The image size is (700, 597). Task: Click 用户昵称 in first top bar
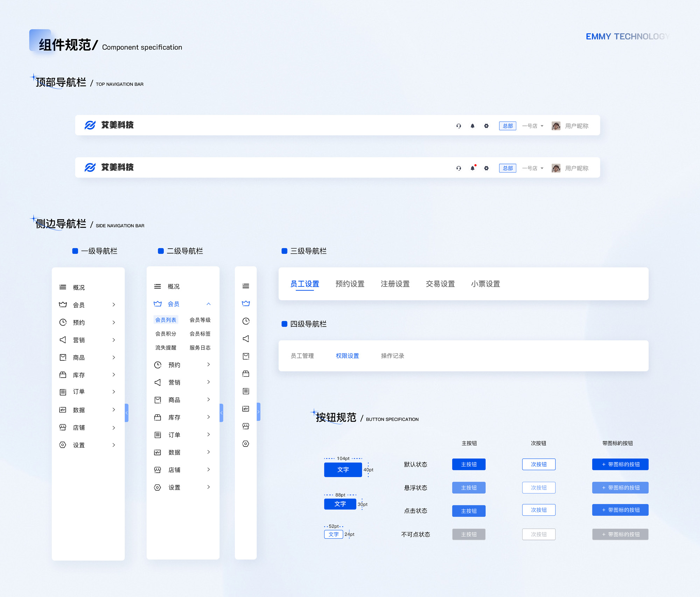click(577, 126)
